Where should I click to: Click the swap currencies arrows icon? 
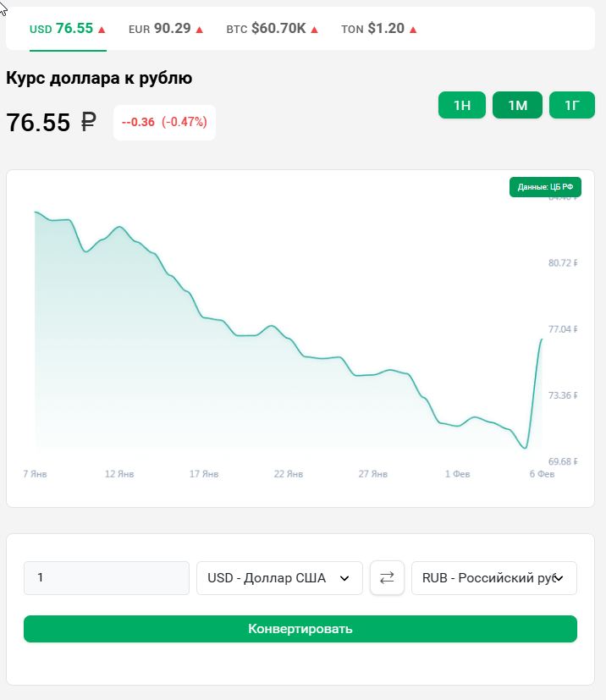tap(387, 578)
